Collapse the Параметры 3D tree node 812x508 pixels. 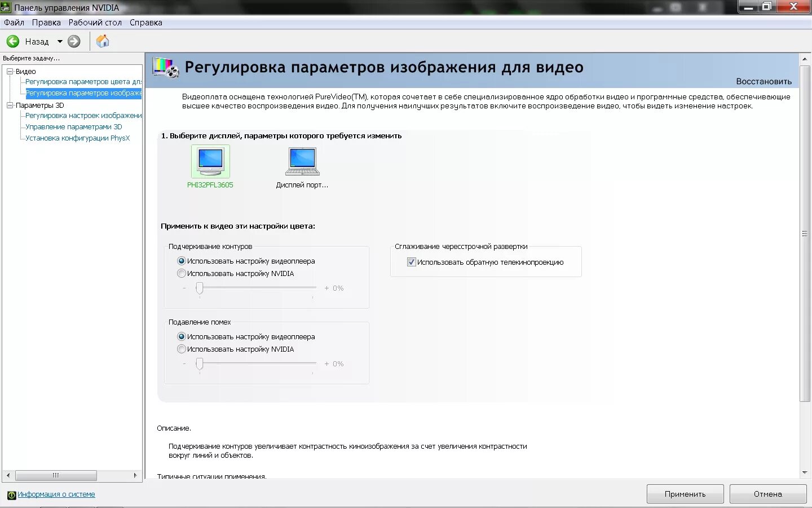click(10, 105)
